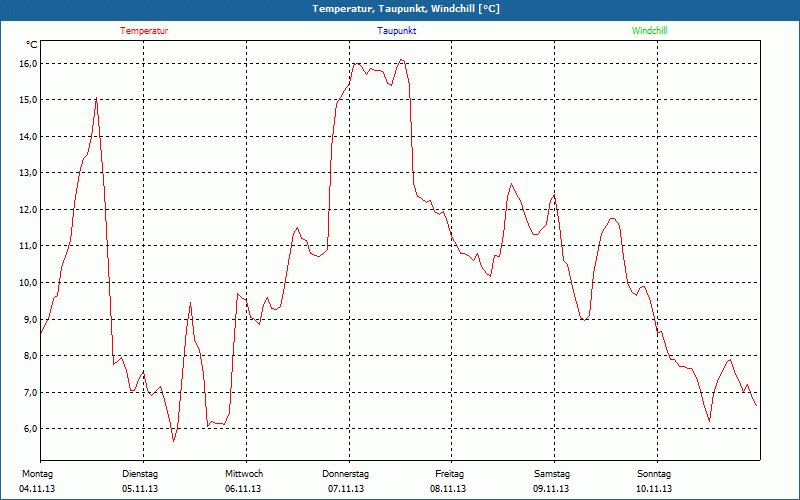Click the 16,0 y-axis value

point(29,63)
